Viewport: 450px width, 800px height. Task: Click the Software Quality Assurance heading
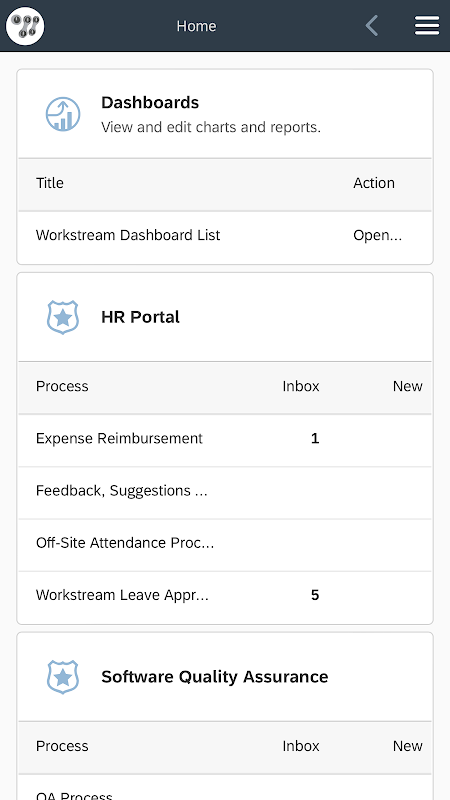[x=215, y=677]
